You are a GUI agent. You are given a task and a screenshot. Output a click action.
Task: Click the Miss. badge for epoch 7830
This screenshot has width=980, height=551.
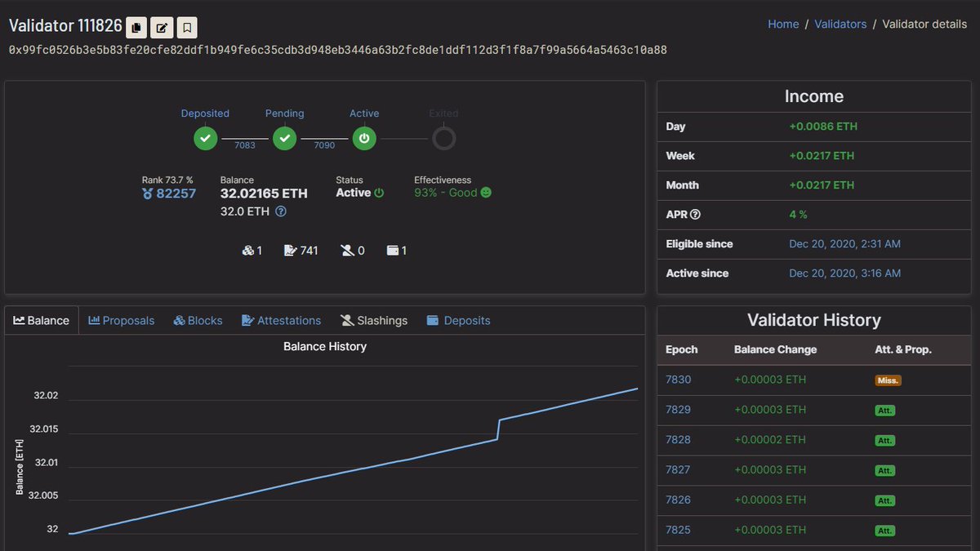pyautogui.click(x=888, y=380)
